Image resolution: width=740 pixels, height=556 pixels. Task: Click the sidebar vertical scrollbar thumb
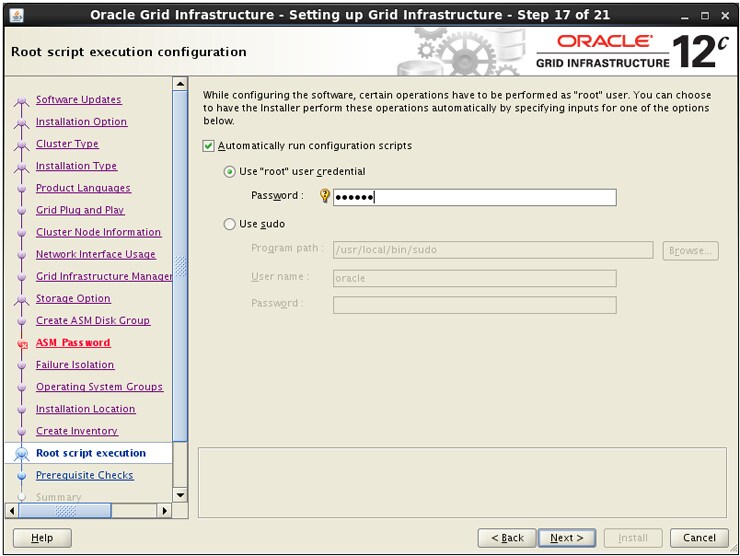click(180, 266)
